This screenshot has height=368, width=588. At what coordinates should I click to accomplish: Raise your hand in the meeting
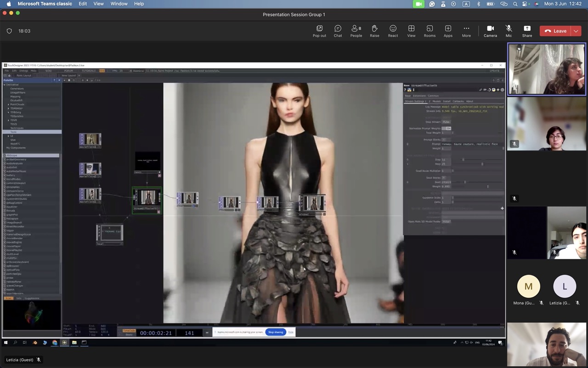coord(374,31)
